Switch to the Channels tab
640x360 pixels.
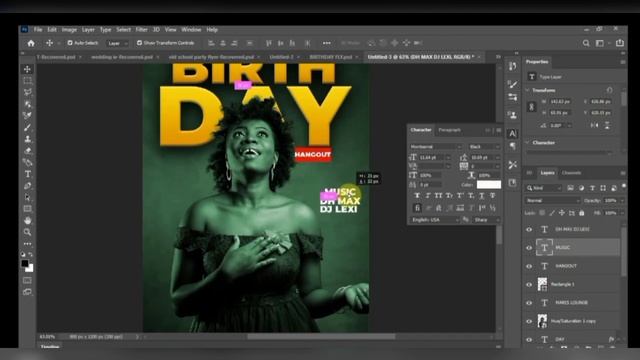(571, 173)
